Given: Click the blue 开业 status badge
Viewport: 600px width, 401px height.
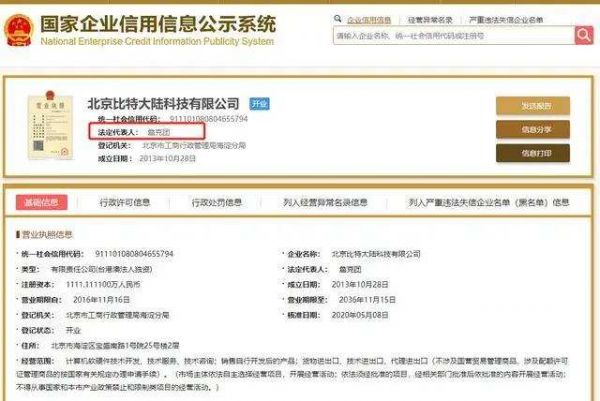Looking at the screenshot, I should tap(259, 104).
